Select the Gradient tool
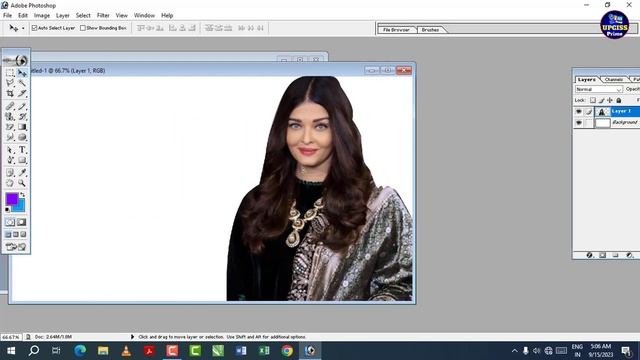 pyautogui.click(x=22, y=127)
